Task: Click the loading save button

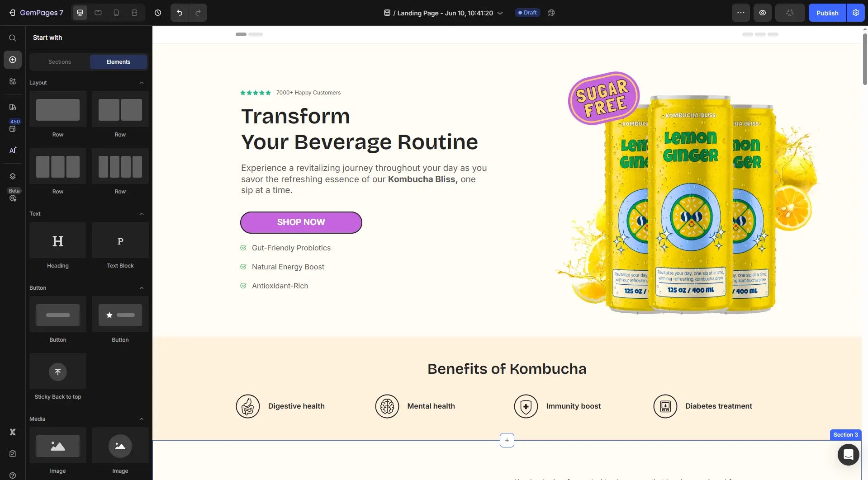Action: [x=790, y=13]
